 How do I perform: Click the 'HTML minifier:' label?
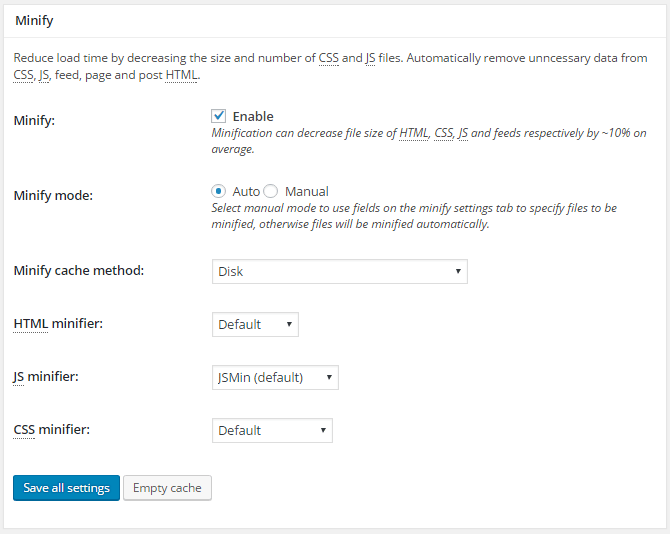pyautogui.click(x=58, y=323)
